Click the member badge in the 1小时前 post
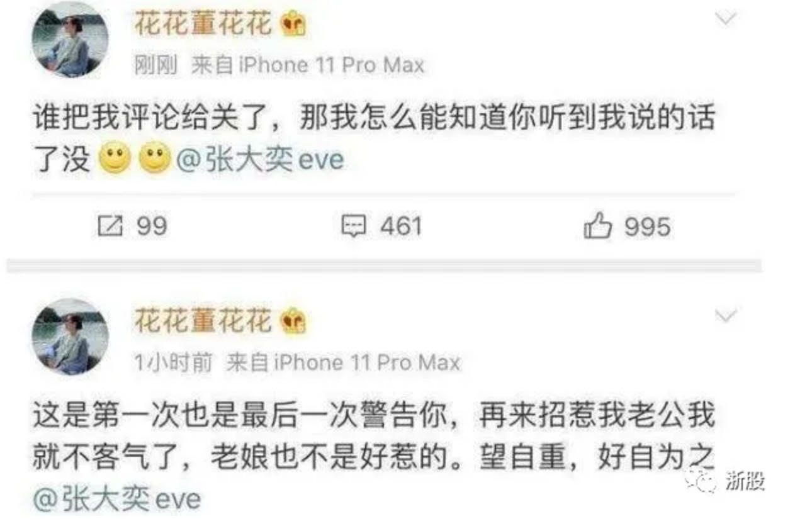The image size is (812, 531). coord(293,321)
